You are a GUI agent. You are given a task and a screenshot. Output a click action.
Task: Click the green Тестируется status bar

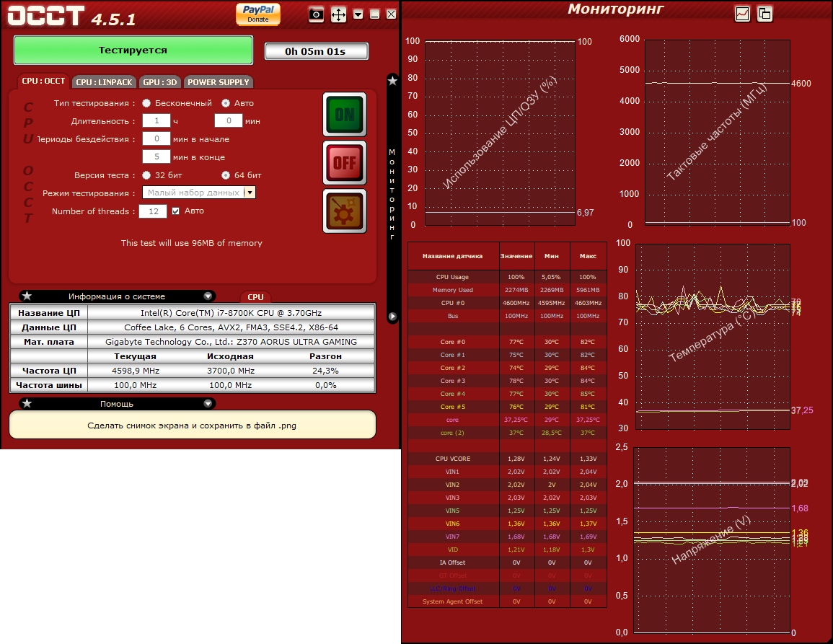133,50
